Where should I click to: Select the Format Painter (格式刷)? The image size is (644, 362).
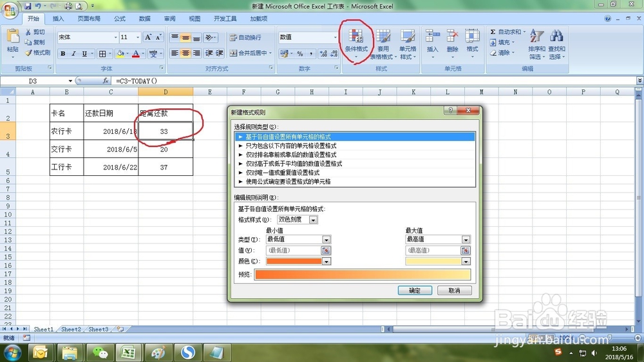(x=37, y=53)
